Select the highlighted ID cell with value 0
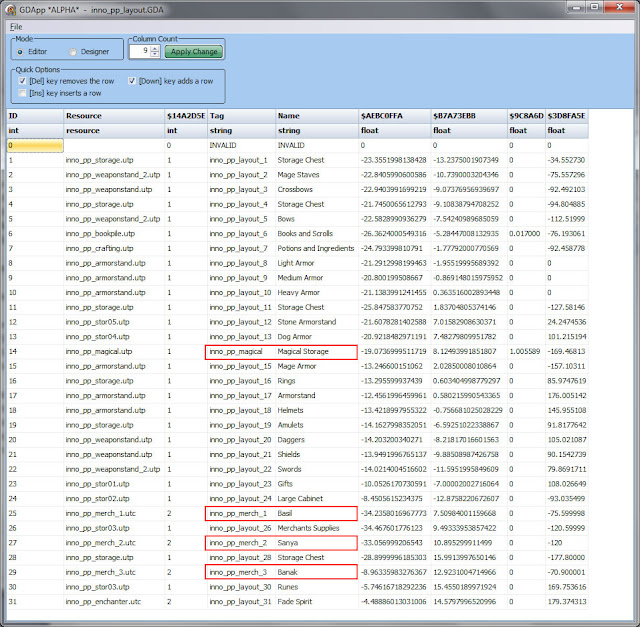640x627 pixels. [35, 145]
